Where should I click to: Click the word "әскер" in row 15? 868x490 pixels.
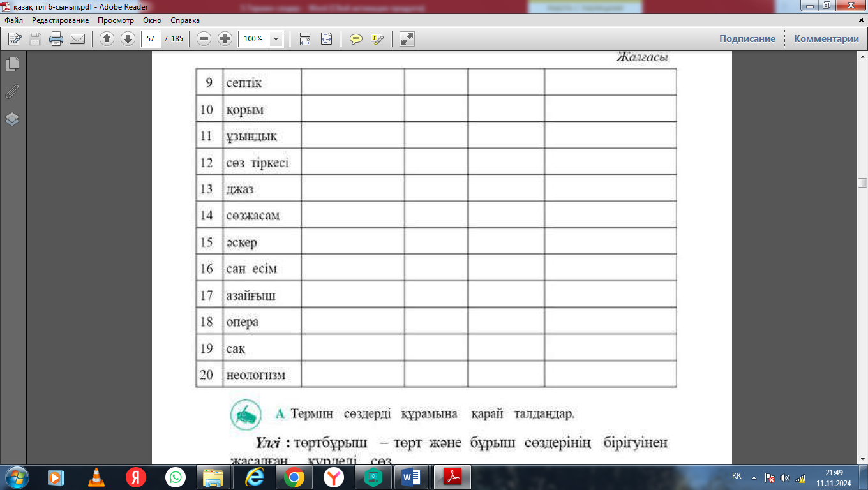[x=242, y=242]
